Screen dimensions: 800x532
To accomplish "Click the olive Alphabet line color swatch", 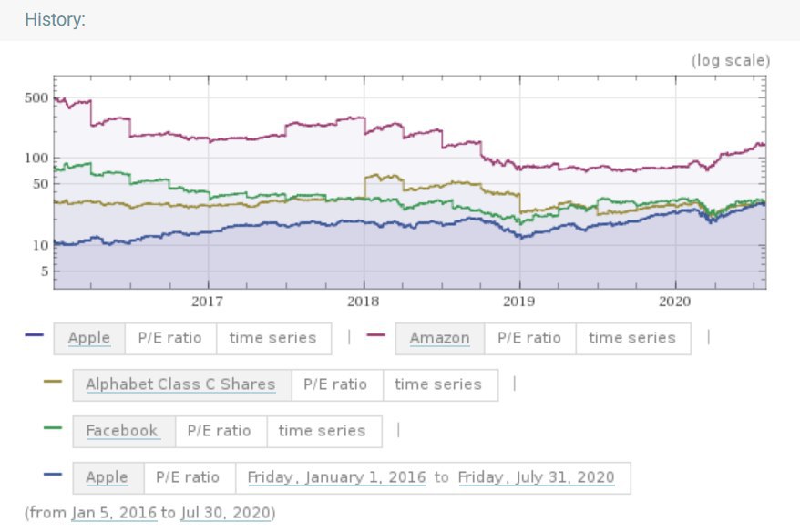I will point(53,382).
